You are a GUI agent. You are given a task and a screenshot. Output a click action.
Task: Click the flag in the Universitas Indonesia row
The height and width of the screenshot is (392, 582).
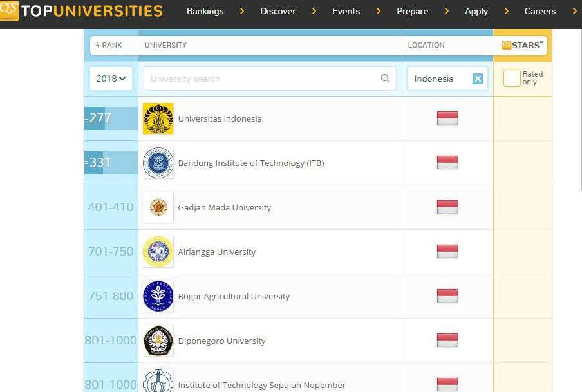pyautogui.click(x=447, y=118)
